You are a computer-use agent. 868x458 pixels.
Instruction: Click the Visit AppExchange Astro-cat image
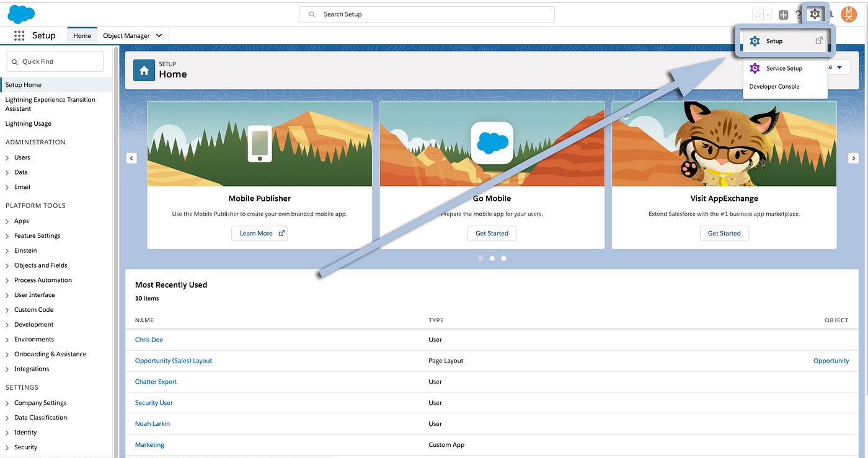(724, 144)
